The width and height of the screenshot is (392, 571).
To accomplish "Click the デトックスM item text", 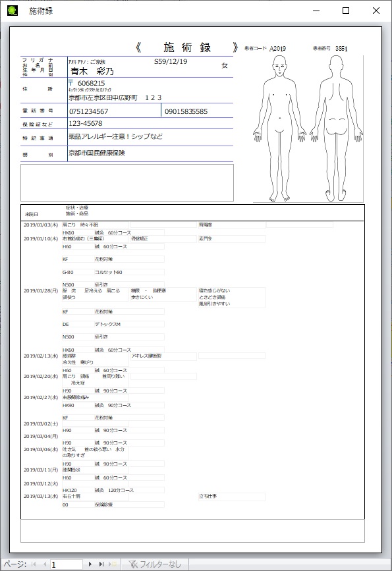I will (x=107, y=324).
